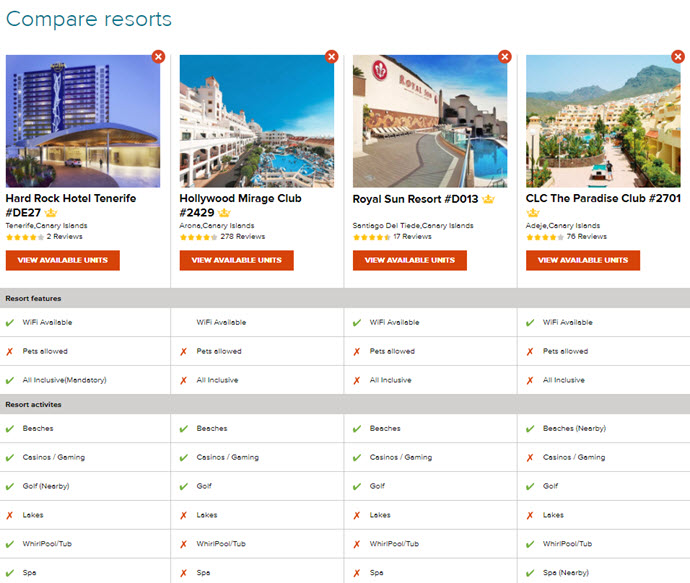Screen dimensions: 690x583
Task: Click green check beside Beaches (Nearby)
Action: click(530, 429)
